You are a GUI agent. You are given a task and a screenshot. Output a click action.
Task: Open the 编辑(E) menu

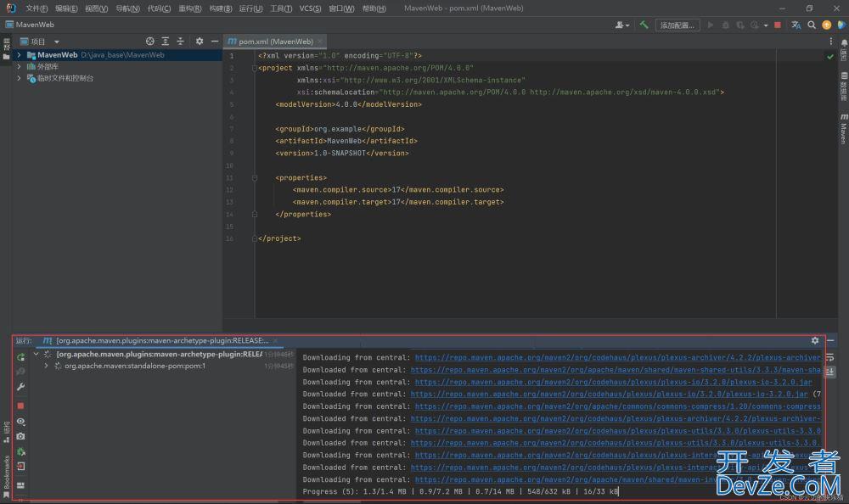tap(66, 8)
